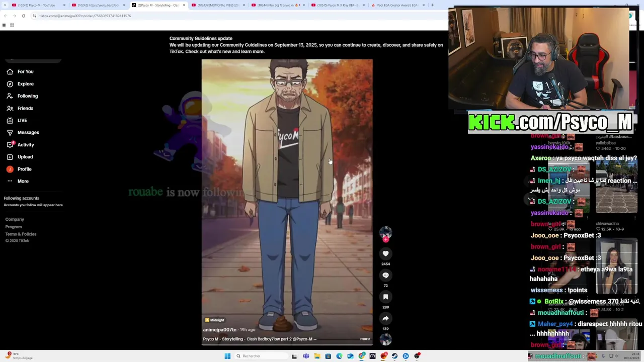Reload the TikTok page

(23, 16)
